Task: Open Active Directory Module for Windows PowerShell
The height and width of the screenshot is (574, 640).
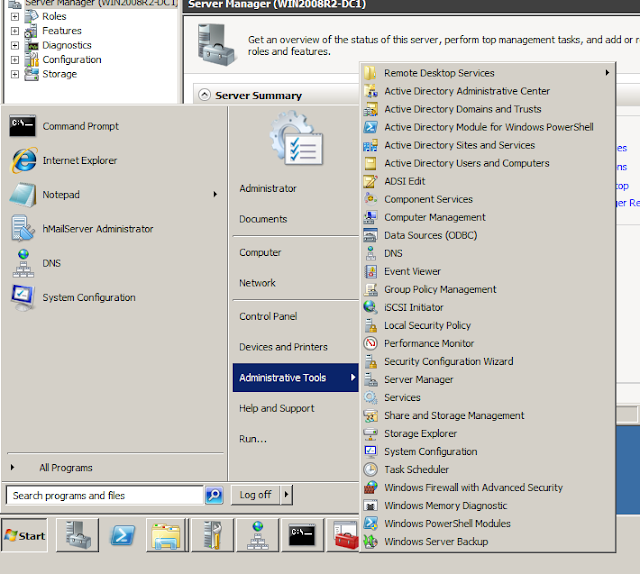Action: click(x=489, y=127)
